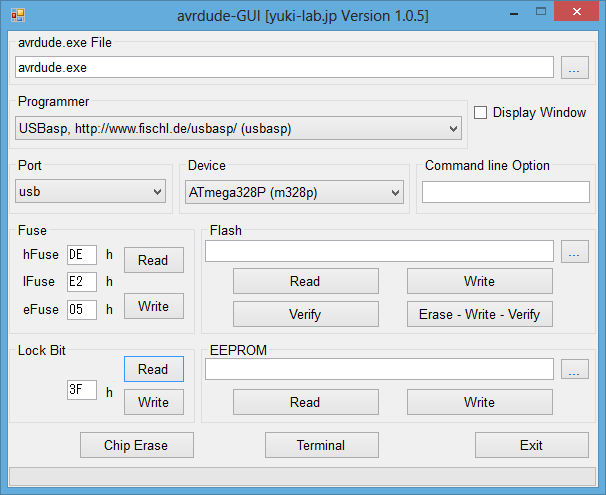
Task: Enable the Display Window checkbox
Action: tap(480, 113)
